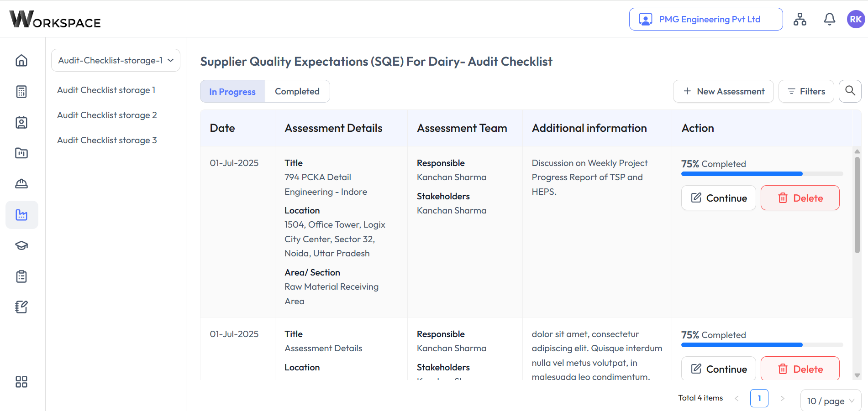Click first row's 75% progress bar
Viewport: 868px width, 411px height.
[762, 174]
